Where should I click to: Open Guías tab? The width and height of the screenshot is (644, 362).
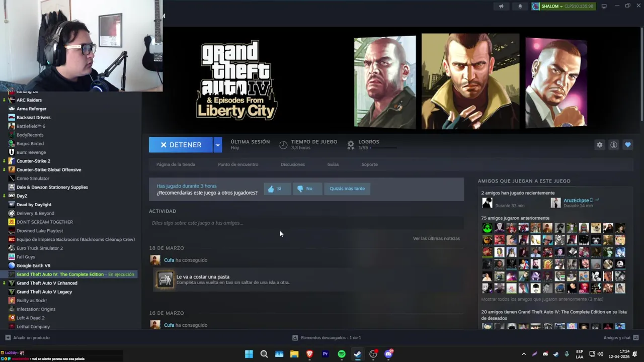[x=333, y=164]
